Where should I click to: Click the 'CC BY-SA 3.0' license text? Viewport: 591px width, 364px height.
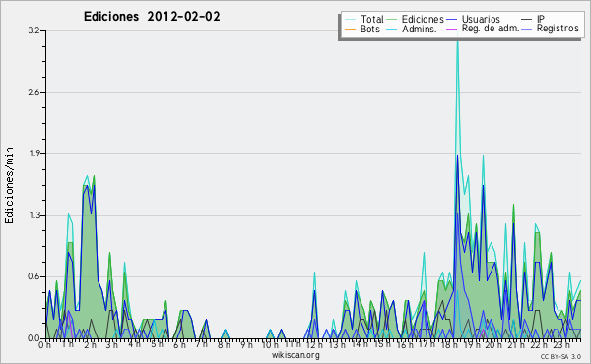(560, 356)
